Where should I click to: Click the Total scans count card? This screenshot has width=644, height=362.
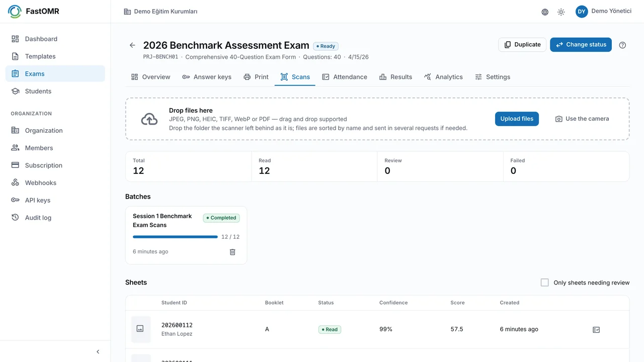coord(189,166)
